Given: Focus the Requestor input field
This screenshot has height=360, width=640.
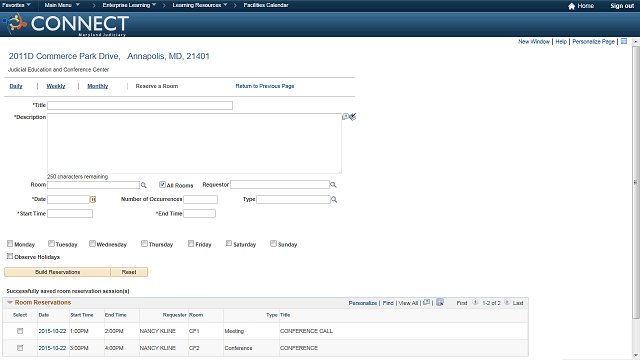Looking at the screenshot, I should coord(280,184).
